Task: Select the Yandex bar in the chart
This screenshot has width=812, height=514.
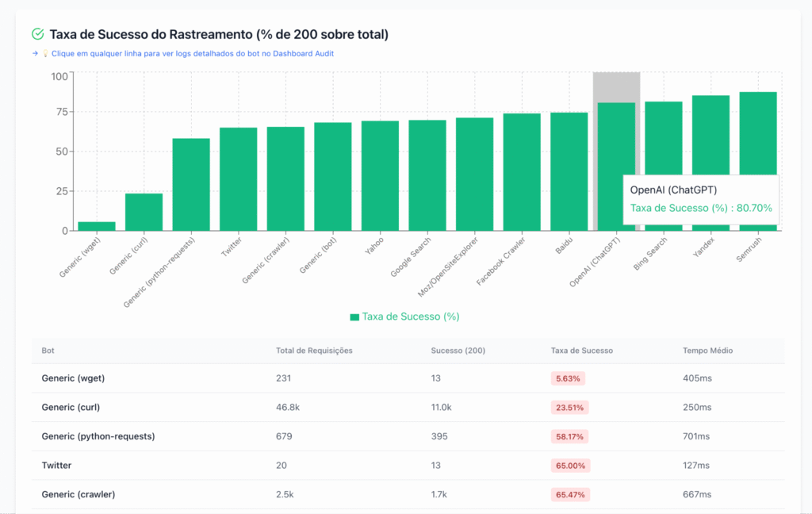Action: pos(711,135)
